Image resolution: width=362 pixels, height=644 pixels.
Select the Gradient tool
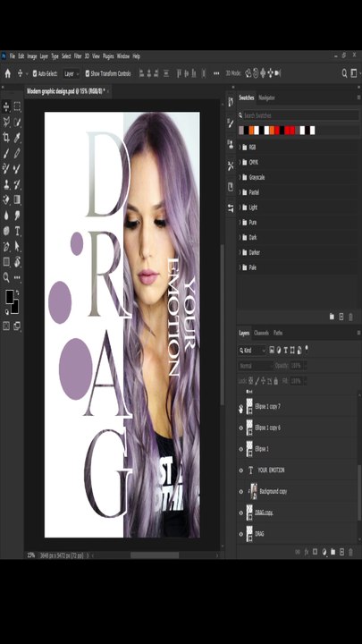click(x=17, y=199)
